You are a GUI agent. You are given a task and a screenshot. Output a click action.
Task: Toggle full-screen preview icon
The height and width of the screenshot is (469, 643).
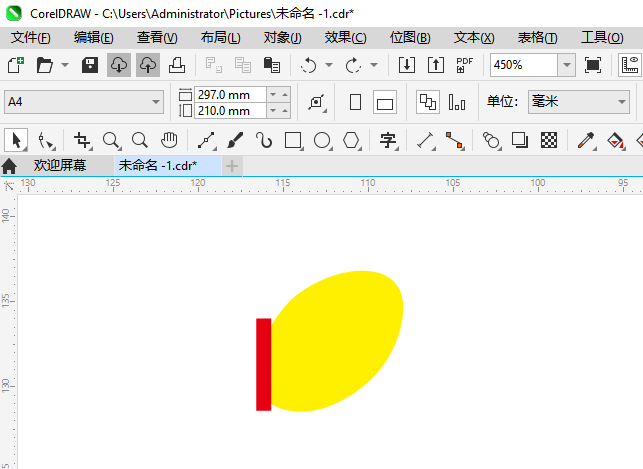point(593,65)
